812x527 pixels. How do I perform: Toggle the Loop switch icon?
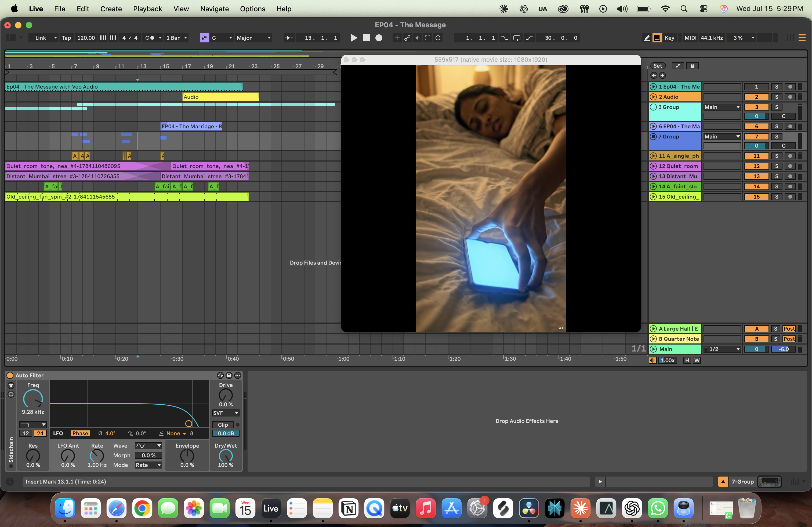(517, 38)
